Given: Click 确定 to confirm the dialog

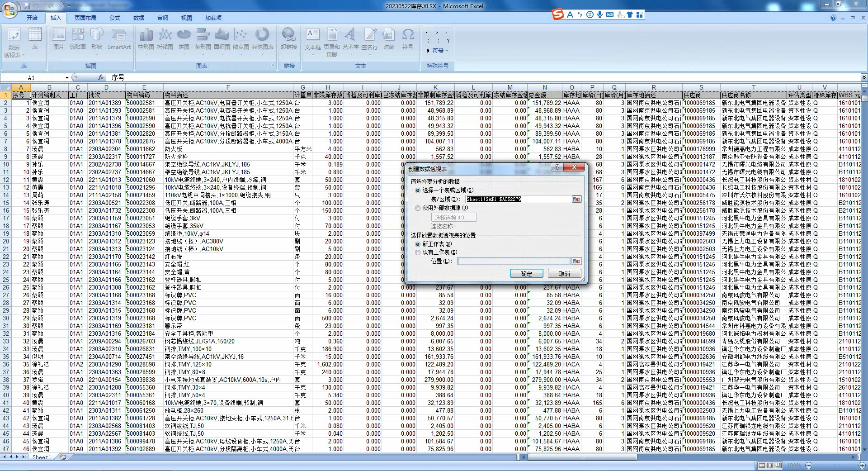Looking at the screenshot, I should 526,274.
